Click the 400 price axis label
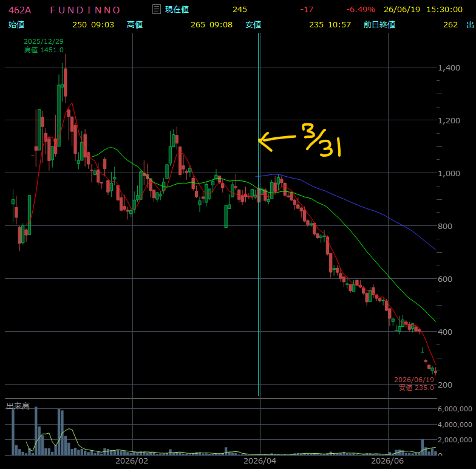Image resolution: width=476 pixels, height=469 pixels. [445, 332]
